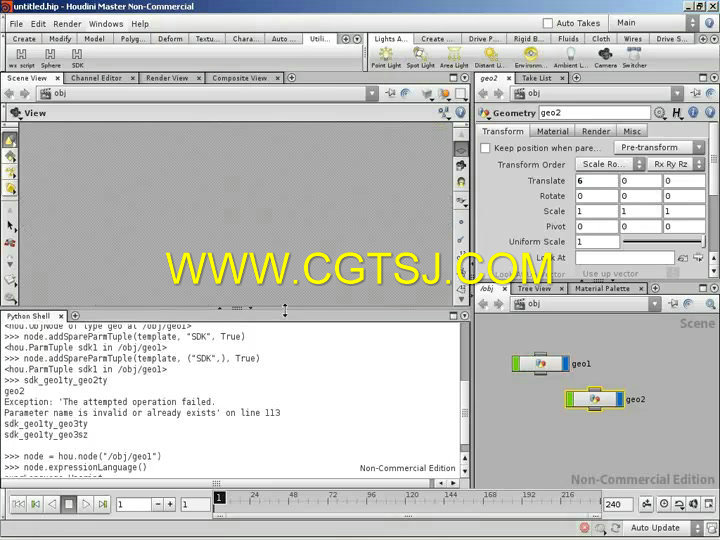Switch to the Material parameter tab
The width and height of the screenshot is (720, 540).
[x=552, y=131]
